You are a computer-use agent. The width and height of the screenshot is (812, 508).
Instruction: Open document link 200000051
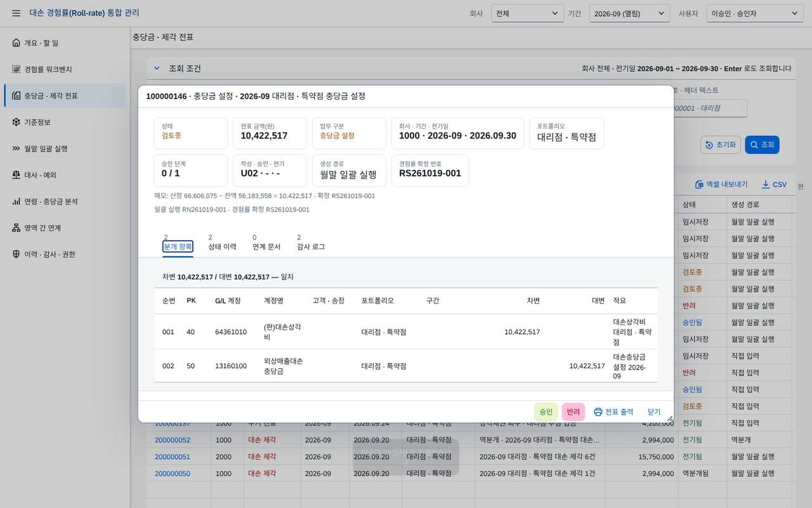click(173, 457)
